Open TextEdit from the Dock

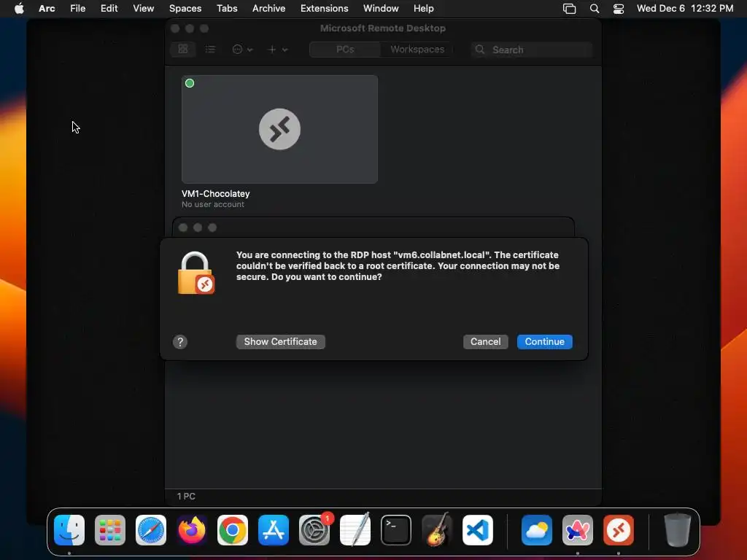click(x=355, y=530)
